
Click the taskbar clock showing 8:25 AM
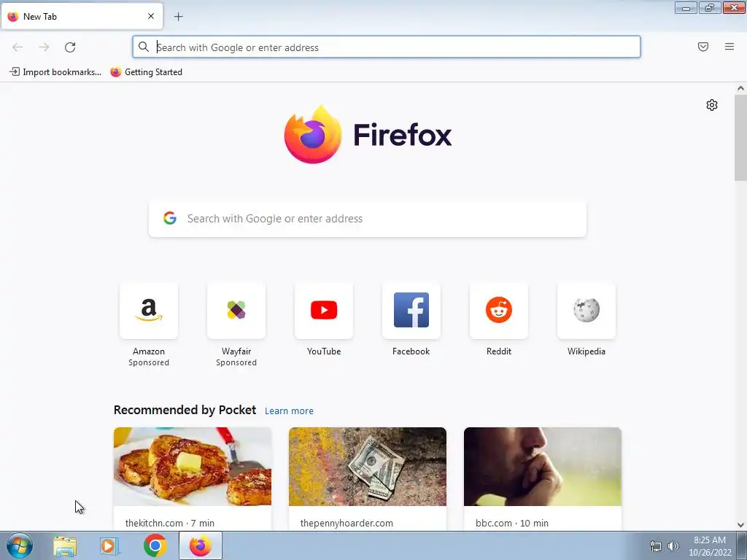710,546
